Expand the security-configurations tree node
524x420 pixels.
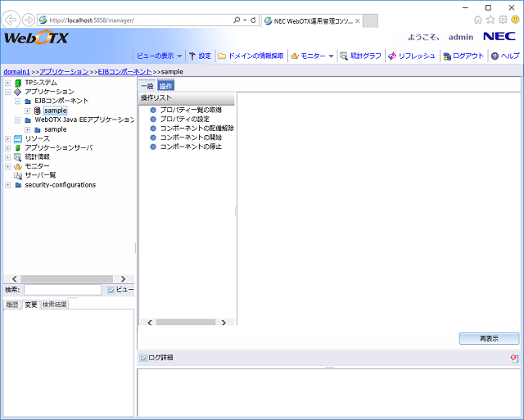click(x=7, y=185)
